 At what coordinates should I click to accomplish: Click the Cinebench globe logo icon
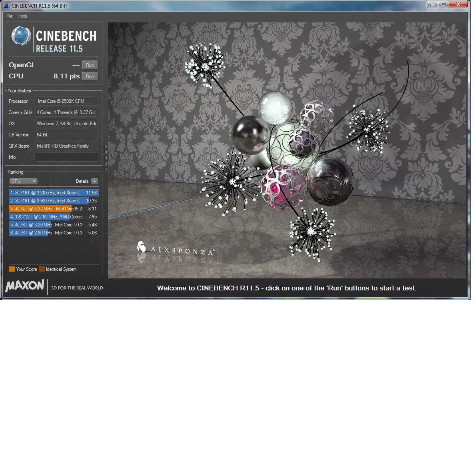click(21, 36)
